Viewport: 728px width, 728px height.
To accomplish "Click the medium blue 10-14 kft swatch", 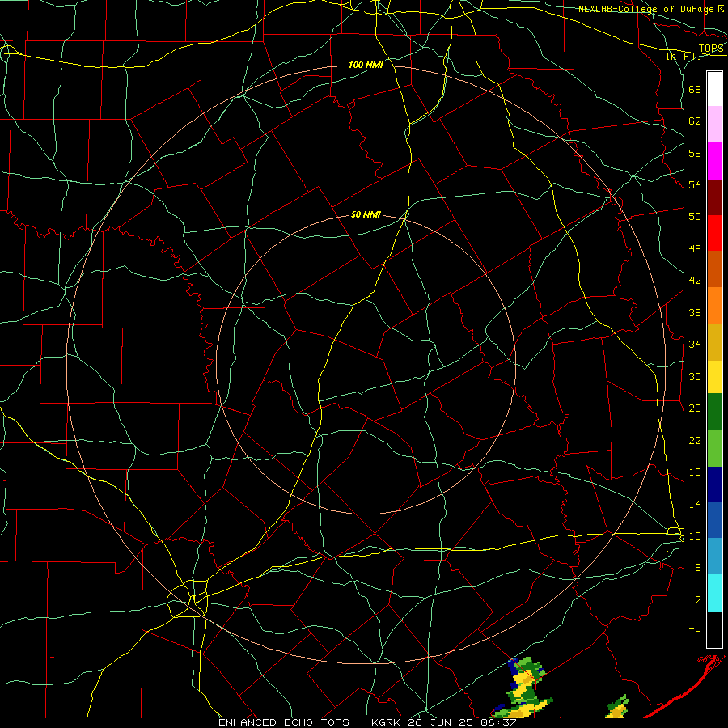I will pyautogui.click(x=714, y=520).
